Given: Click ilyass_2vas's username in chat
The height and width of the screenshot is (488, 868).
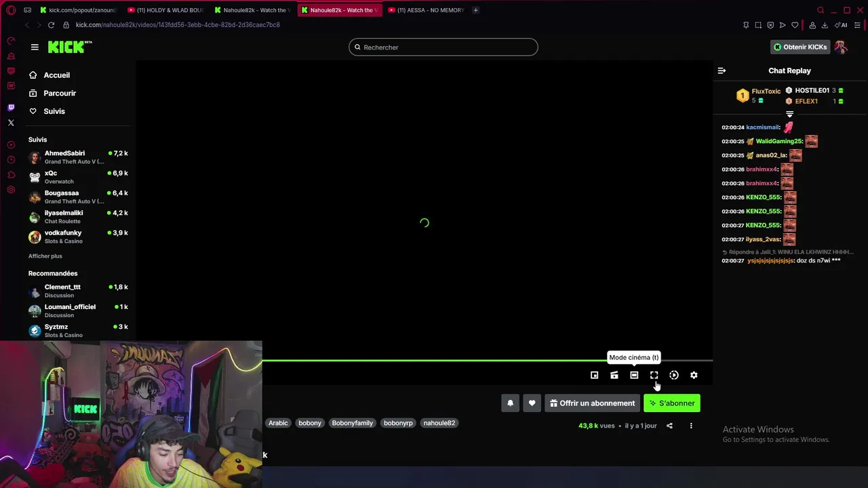Looking at the screenshot, I should point(763,239).
